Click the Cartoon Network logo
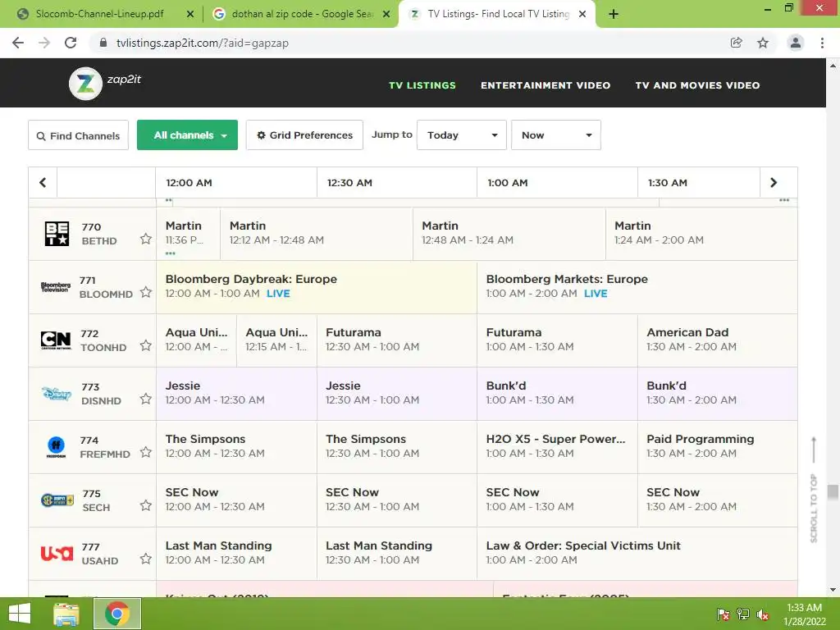 [56, 340]
